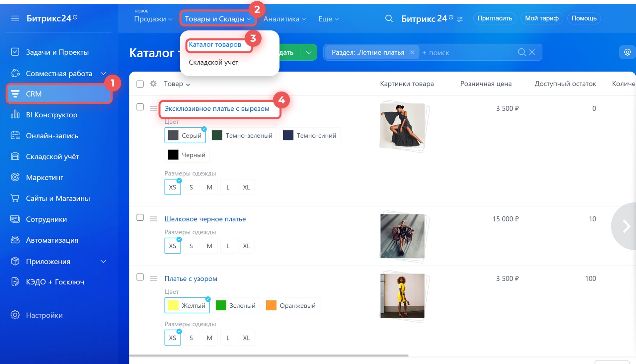
Task: Choose Складской учёт from the dropdown menu
Action: click(x=213, y=62)
